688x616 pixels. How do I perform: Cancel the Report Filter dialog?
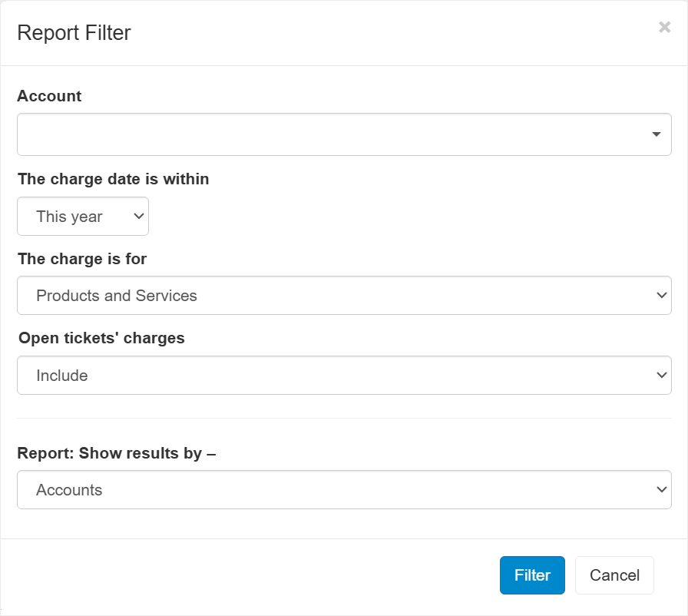coord(614,575)
